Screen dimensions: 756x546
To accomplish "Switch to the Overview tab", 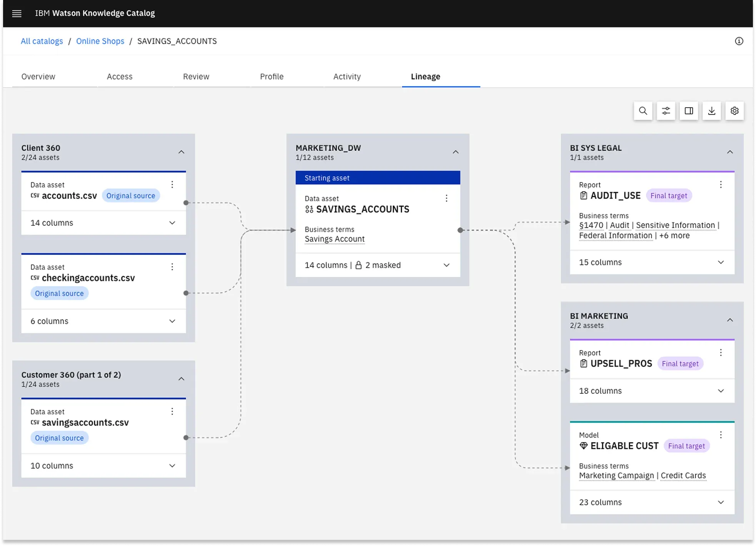I will point(38,77).
